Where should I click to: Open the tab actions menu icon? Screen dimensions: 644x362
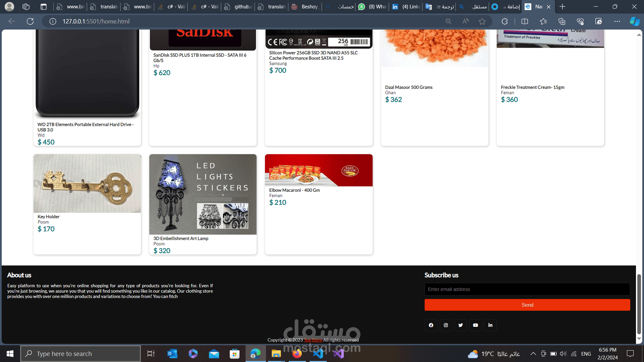[x=44, y=7]
